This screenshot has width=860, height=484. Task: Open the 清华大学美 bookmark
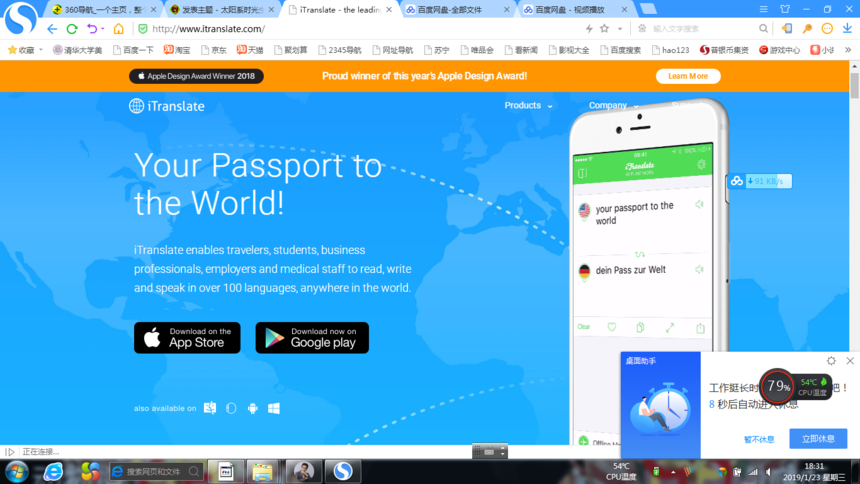coord(77,50)
